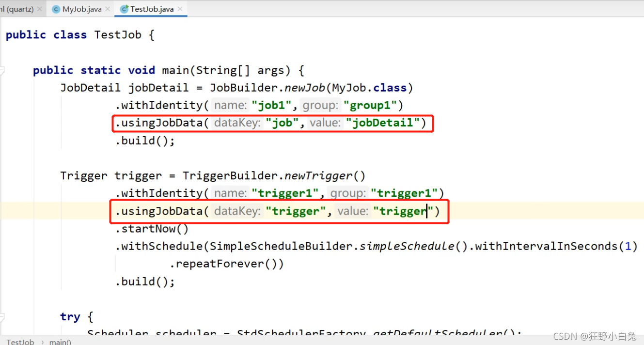
Task: Click withIntervalInSeconds method call
Action: (546, 246)
